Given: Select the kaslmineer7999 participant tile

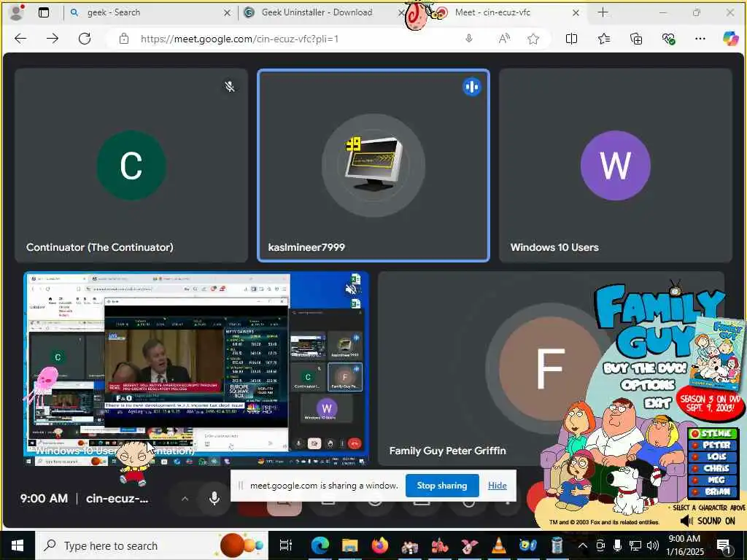Looking at the screenshot, I should point(373,166).
